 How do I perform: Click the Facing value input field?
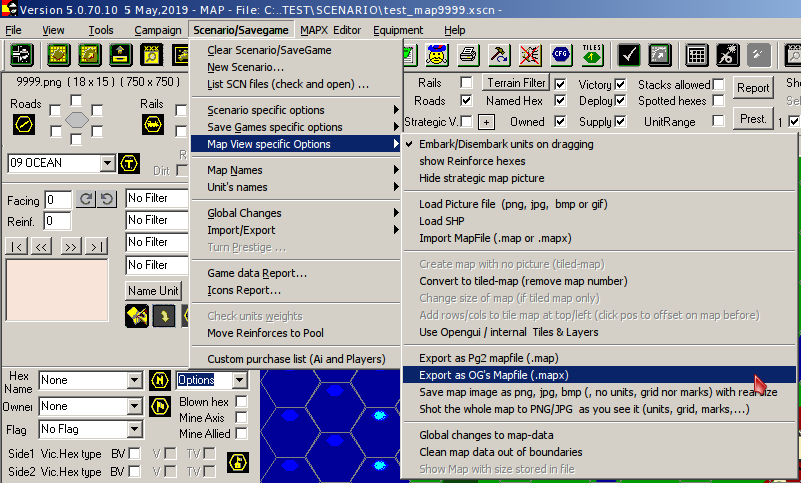58,200
